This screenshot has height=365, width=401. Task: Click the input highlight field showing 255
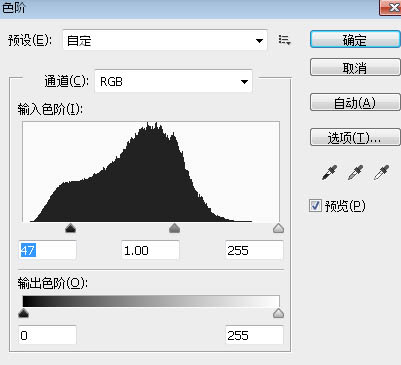coord(254,250)
